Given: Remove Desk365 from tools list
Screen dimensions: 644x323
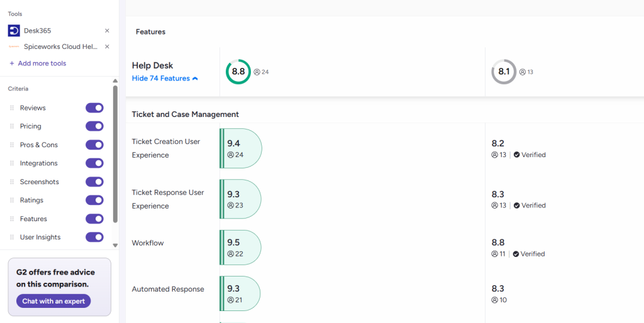Looking at the screenshot, I should point(107,31).
